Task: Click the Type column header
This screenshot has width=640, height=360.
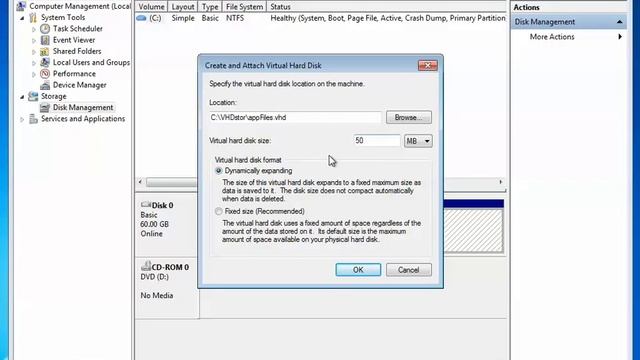Action: 210,7
